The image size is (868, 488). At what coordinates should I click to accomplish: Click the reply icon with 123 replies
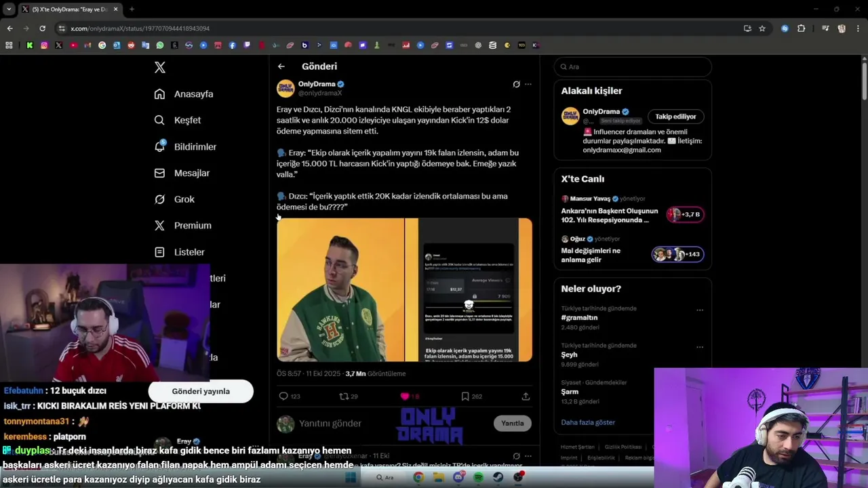[x=283, y=396]
